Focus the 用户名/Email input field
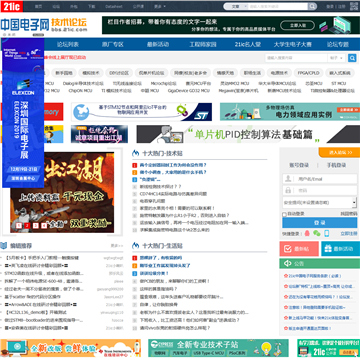The height and width of the screenshot is (360, 360). pos(320,179)
